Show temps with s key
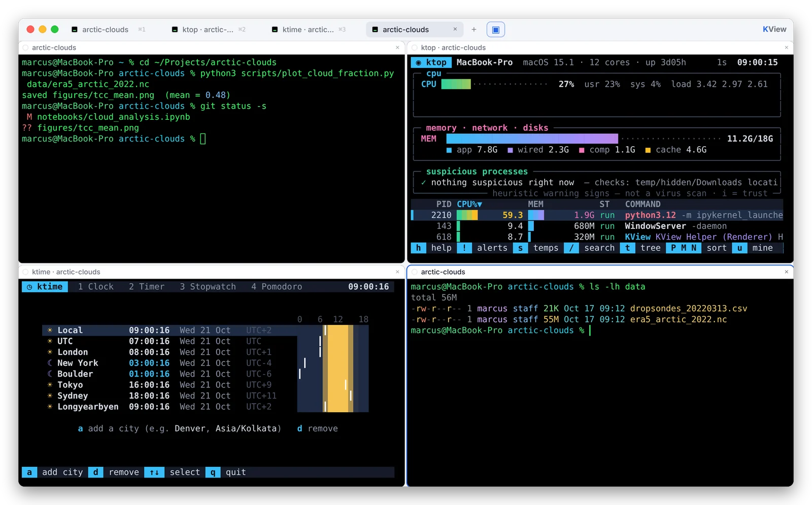812x505 pixels. 520,248
